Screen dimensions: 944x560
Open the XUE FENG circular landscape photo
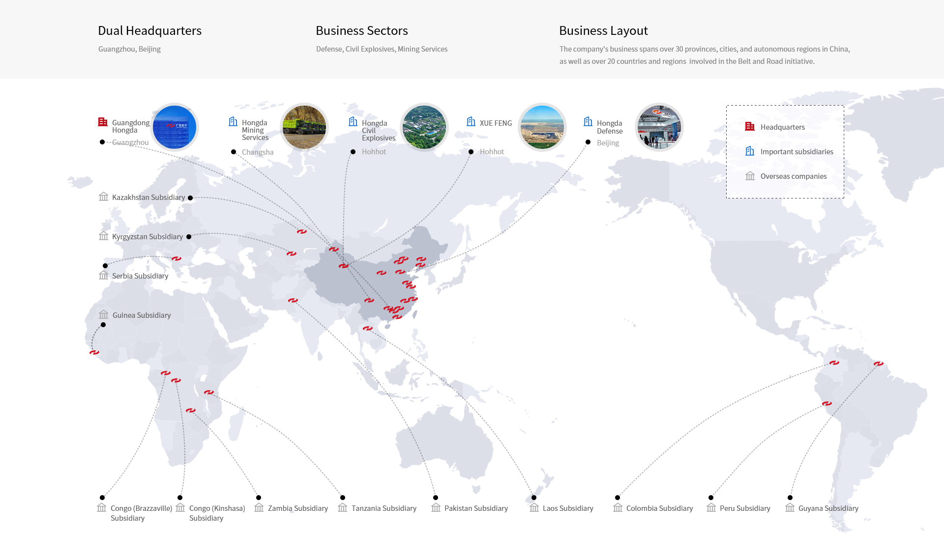[542, 127]
